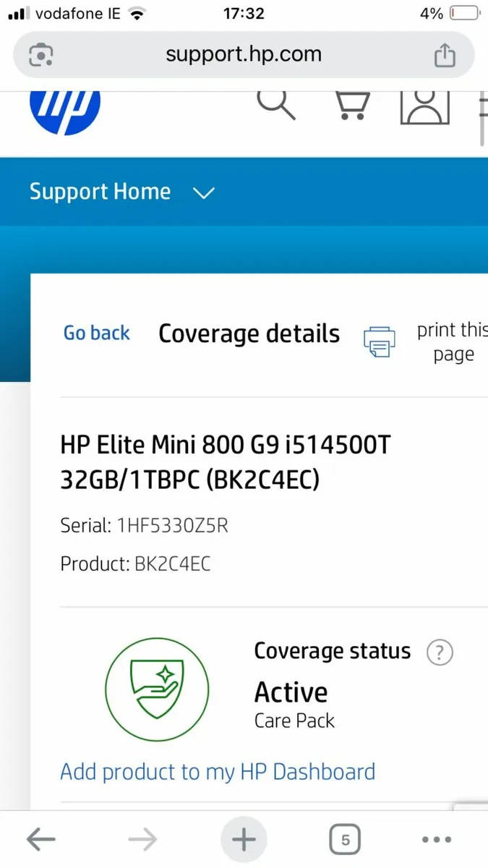
Task: Tap the support.hp.com address field
Action: [243, 55]
